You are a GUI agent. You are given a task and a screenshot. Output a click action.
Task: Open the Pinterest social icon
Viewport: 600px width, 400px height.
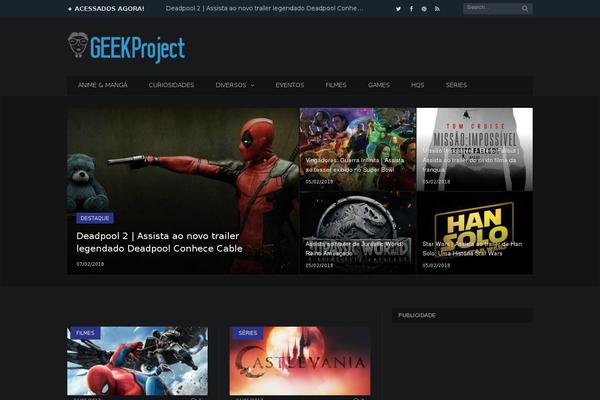(x=424, y=8)
